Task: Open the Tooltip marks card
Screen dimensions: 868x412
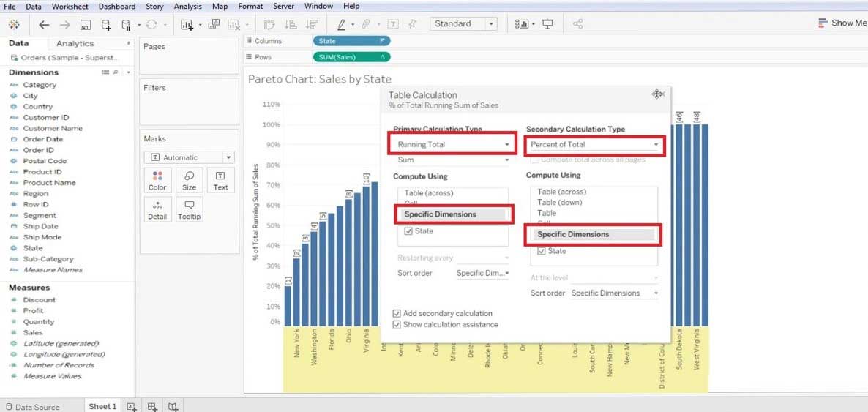Action: point(190,209)
